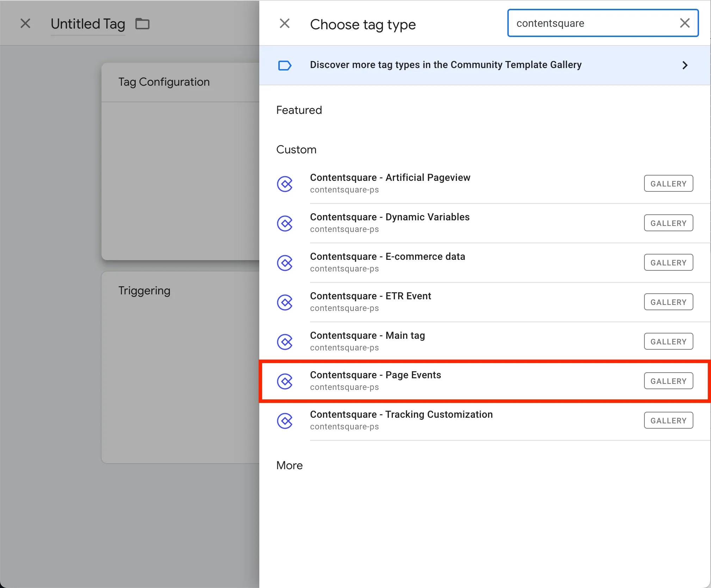The width and height of the screenshot is (711, 588).
Task: Click the tag icon in the Community Gallery banner
Action: click(285, 66)
